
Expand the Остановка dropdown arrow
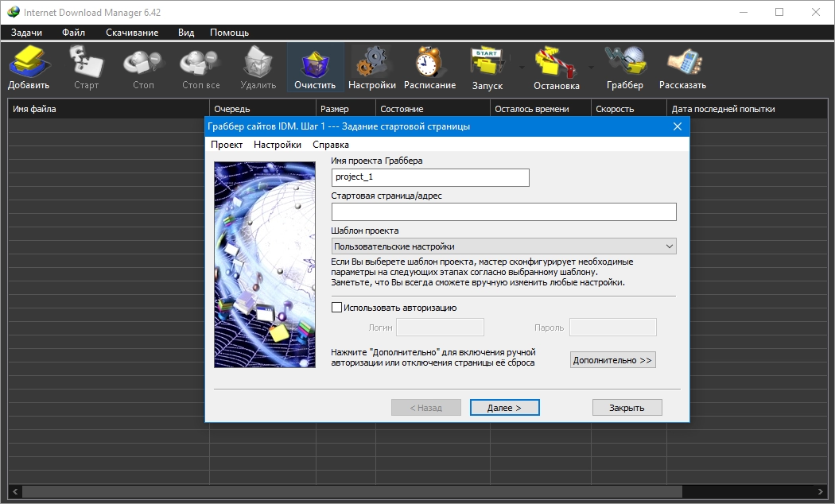(591, 68)
